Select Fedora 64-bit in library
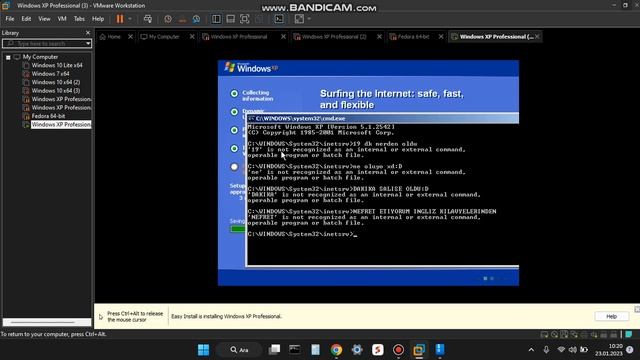640x360 pixels. tap(48, 116)
